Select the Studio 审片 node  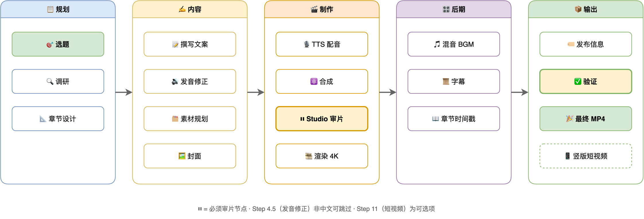tap(322, 119)
